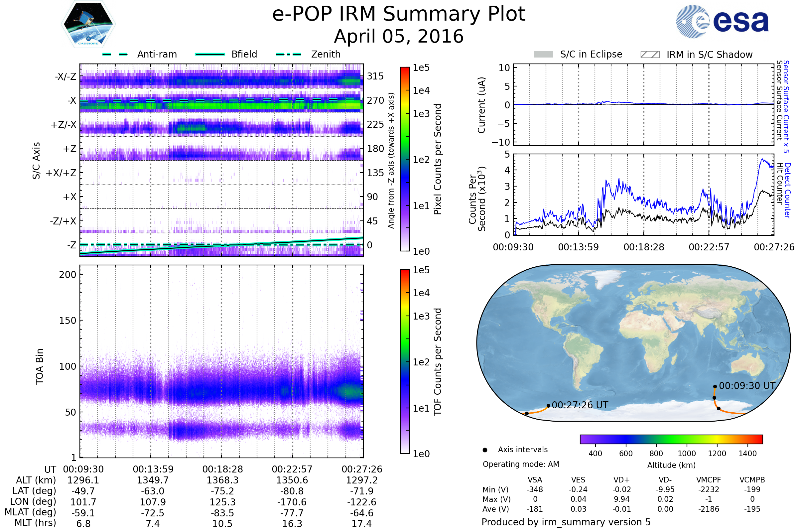Click the Detect Counter blue axis label

coord(788,190)
